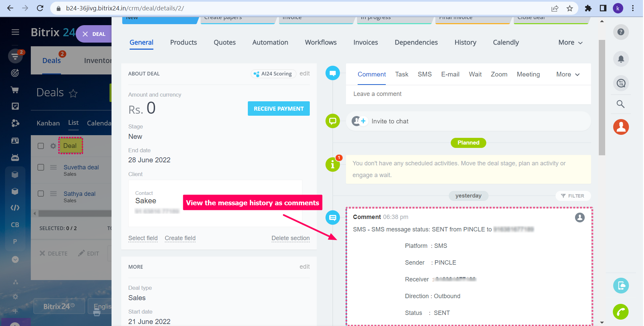The image size is (644, 326).
Task: Open the notifications bell icon
Action: pos(621,59)
